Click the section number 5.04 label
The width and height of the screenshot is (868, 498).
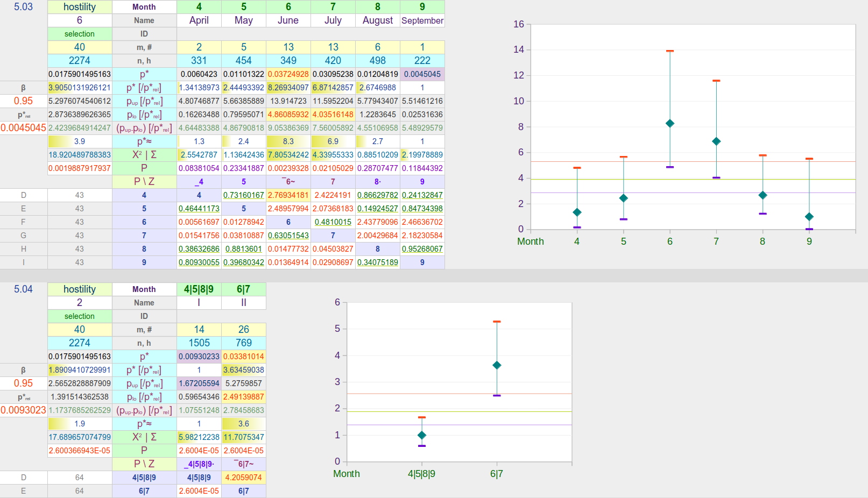(23, 289)
